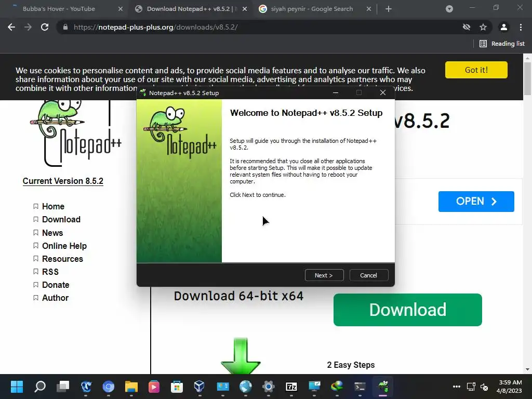532x399 pixels.
Task: Click the blue OPEN ad button
Action: click(x=476, y=202)
